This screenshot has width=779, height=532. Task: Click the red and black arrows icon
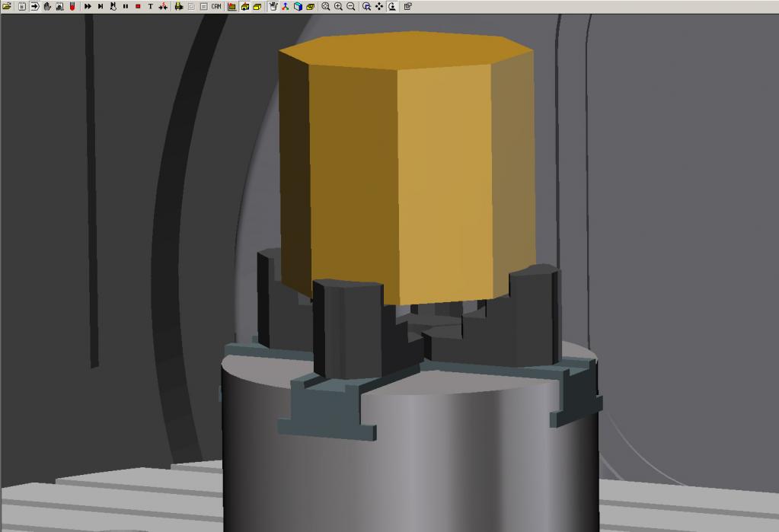pyautogui.click(x=163, y=6)
